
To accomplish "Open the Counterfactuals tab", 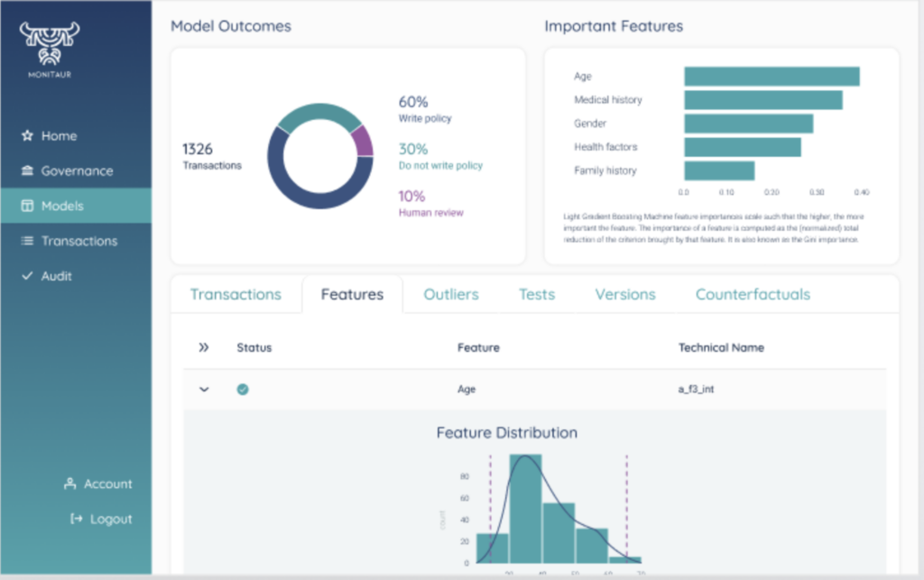I will click(x=753, y=294).
